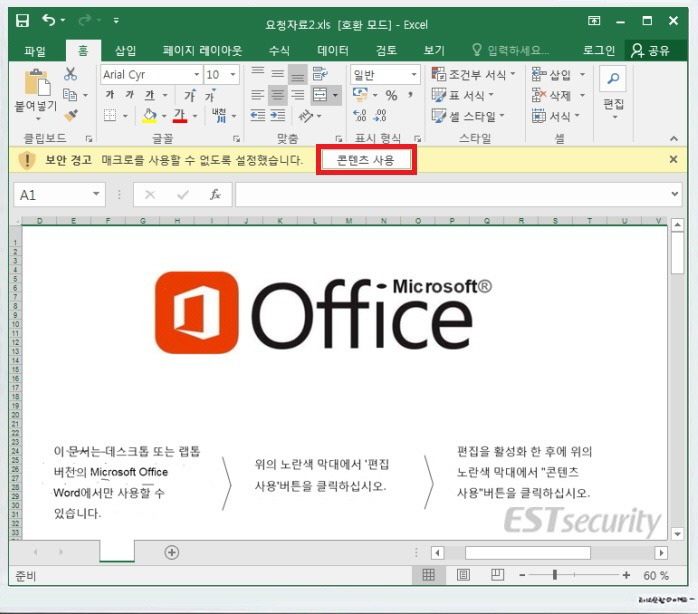Close the security warning message bar
The height and width of the screenshot is (614, 698).
click(674, 159)
